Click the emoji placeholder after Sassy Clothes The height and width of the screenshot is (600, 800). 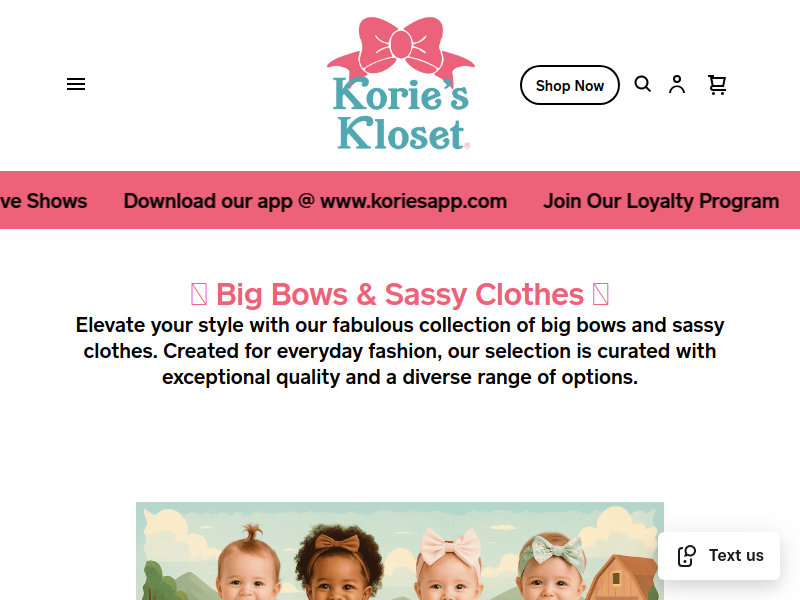tap(601, 294)
